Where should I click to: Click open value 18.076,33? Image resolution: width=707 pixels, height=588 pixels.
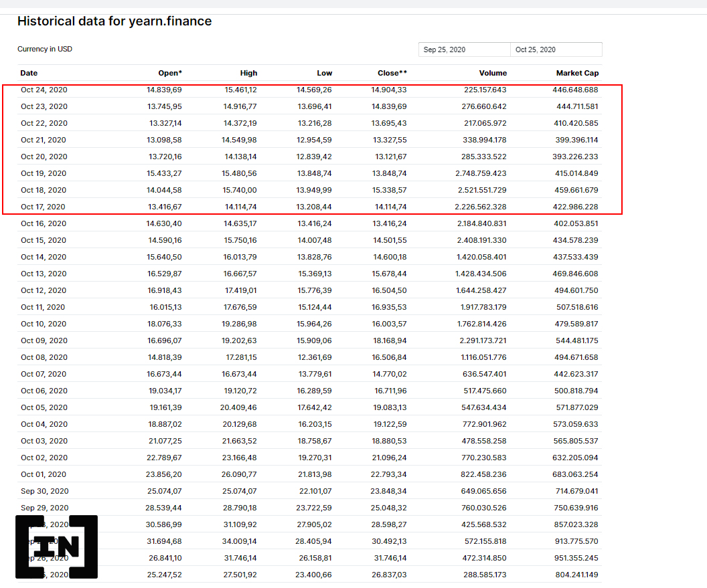165,324
